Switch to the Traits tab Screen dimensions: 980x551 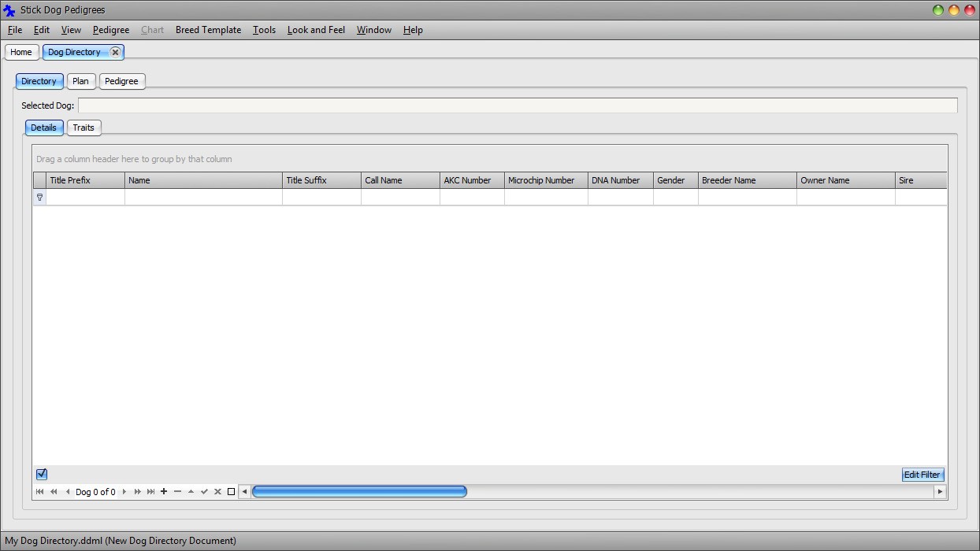[x=84, y=128]
